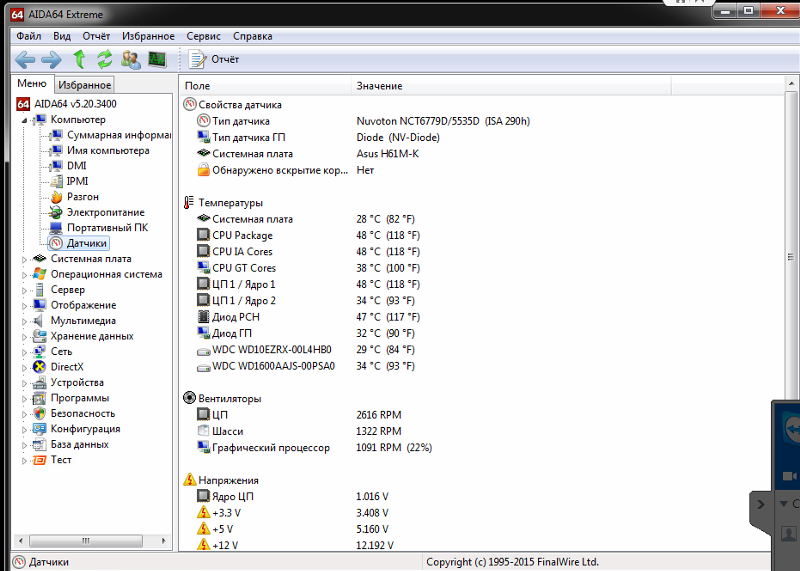Switch to the Меню tab
The height and width of the screenshot is (571, 800).
(32, 83)
